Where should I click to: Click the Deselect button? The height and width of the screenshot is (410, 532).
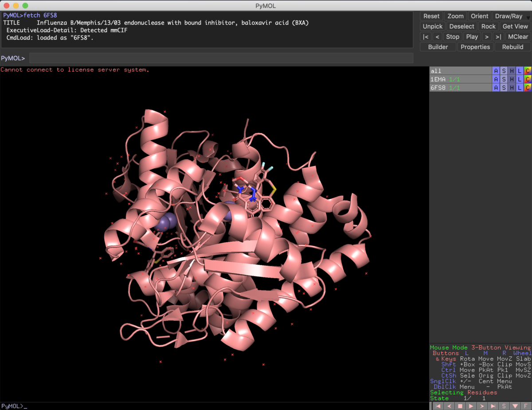(462, 26)
